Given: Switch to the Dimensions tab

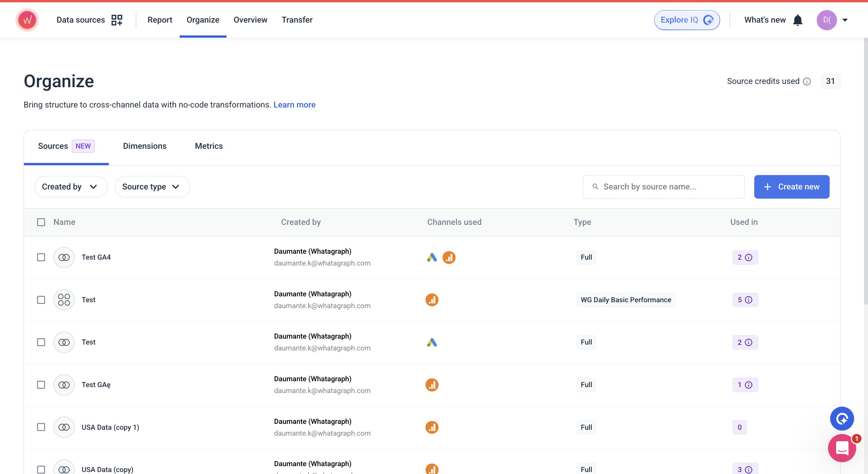Looking at the screenshot, I should click(145, 146).
